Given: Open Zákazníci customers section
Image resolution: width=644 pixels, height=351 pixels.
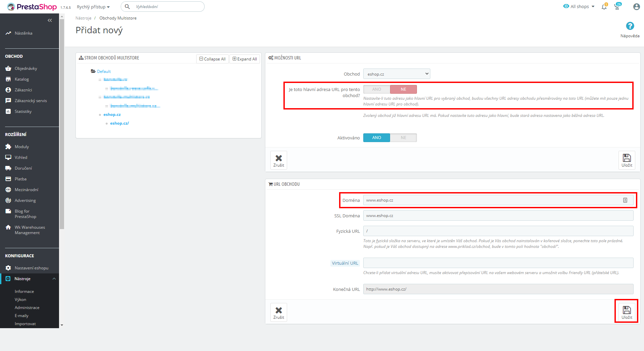Looking at the screenshot, I should [23, 90].
